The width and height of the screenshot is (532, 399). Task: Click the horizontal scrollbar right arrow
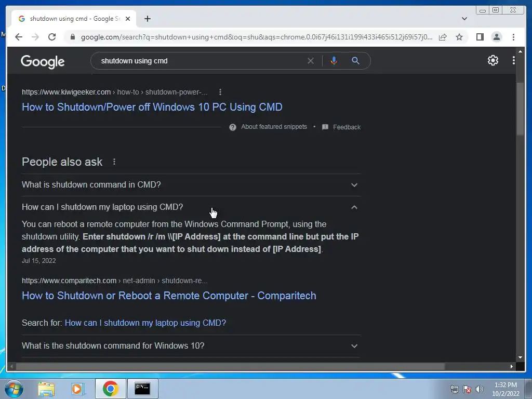[512, 366]
